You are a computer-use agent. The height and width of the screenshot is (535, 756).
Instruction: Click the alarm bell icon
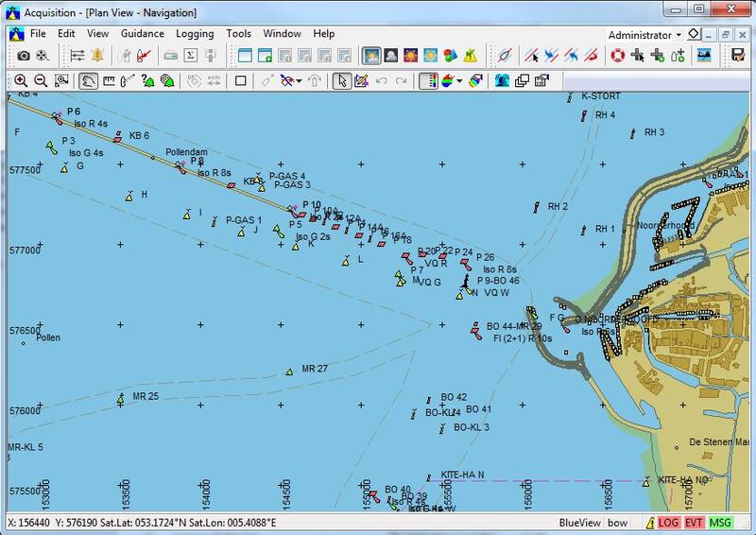[97, 56]
